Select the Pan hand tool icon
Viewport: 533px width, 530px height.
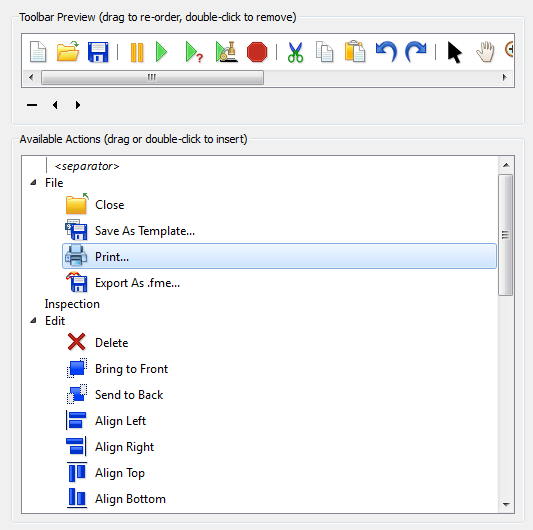[x=485, y=52]
